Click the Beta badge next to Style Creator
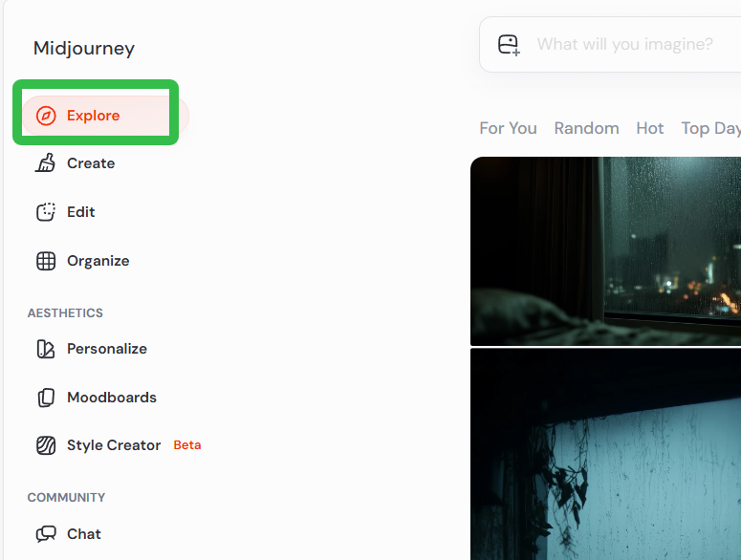The width and height of the screenshot is (741, 560). (x=187, y=445)
